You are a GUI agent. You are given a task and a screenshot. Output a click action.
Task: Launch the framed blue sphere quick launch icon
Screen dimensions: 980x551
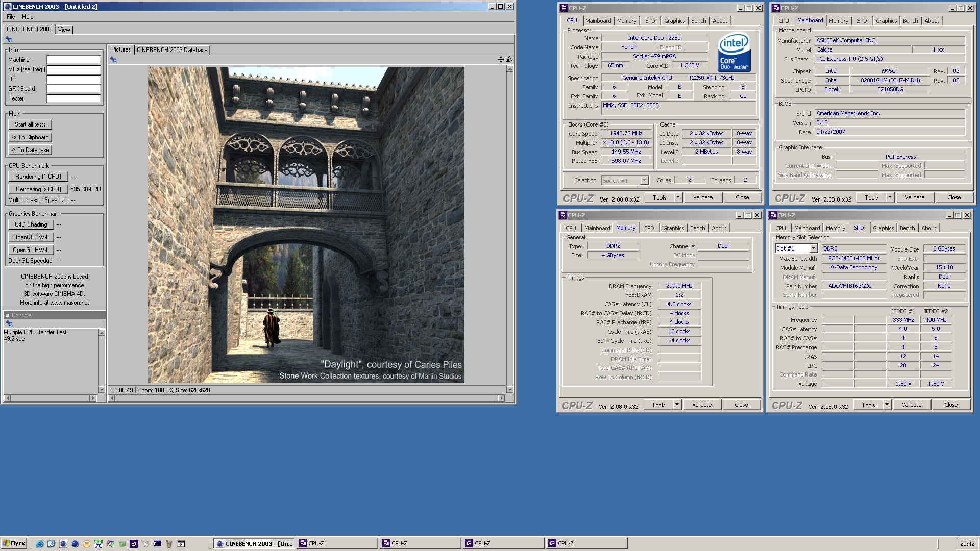coord(63,544)
